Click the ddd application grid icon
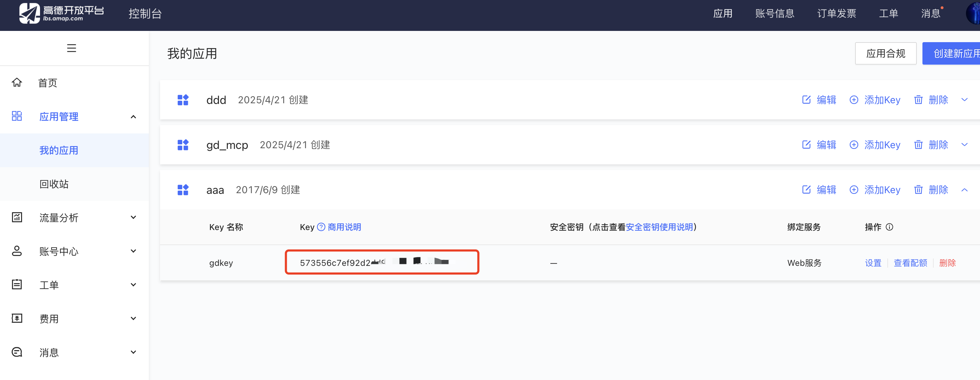 pos(183,100)
